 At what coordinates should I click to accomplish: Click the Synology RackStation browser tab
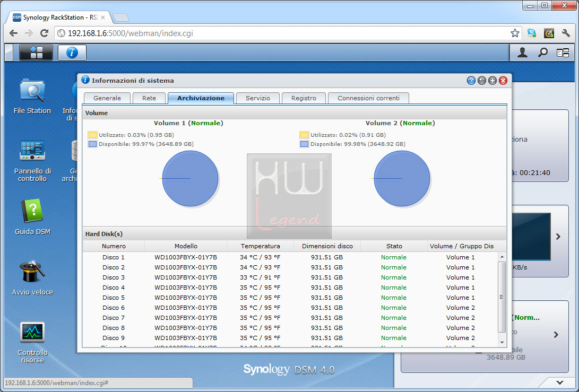point(59,18)
